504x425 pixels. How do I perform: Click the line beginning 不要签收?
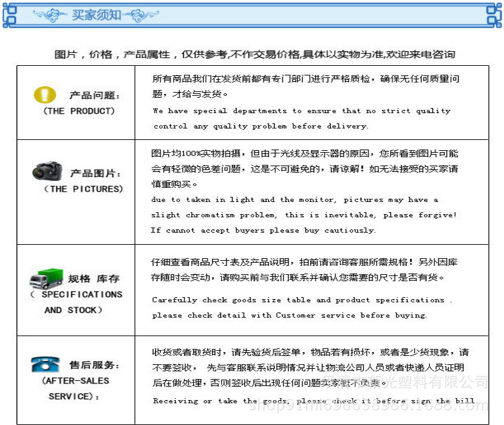tap(309, 367)
